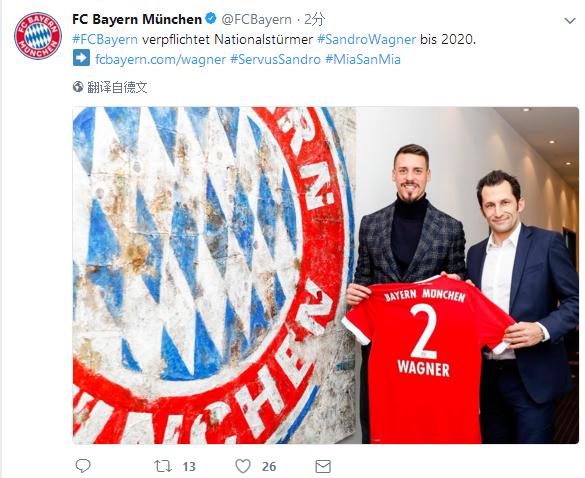Open the #MiaSanMia hashtag
585x478 pixels.
click(363, 59)
